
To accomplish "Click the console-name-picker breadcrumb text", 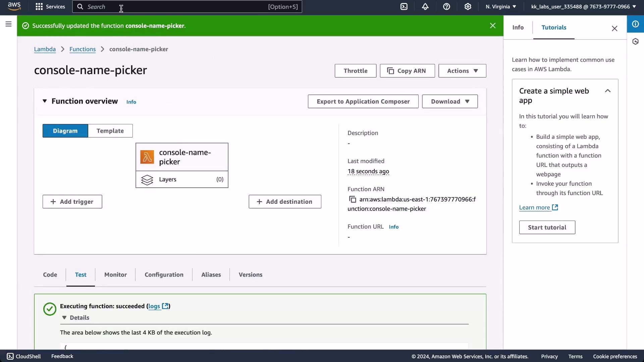I will 139,49.
